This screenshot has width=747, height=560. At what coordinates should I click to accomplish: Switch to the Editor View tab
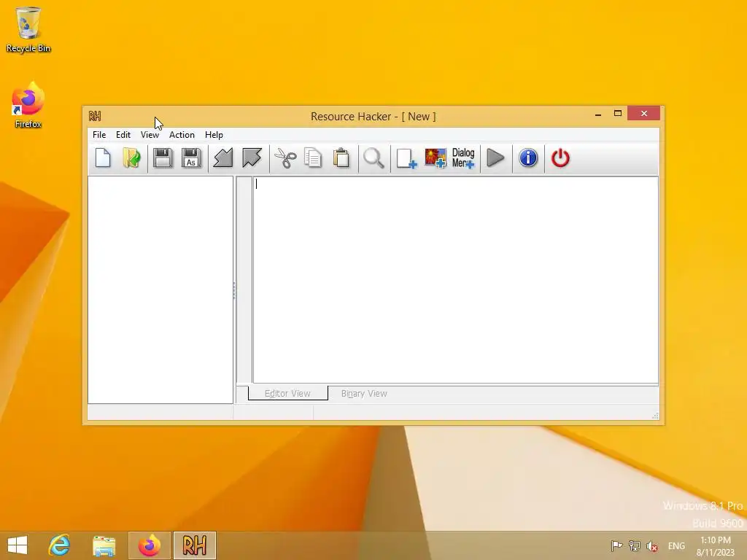point(287,393)
